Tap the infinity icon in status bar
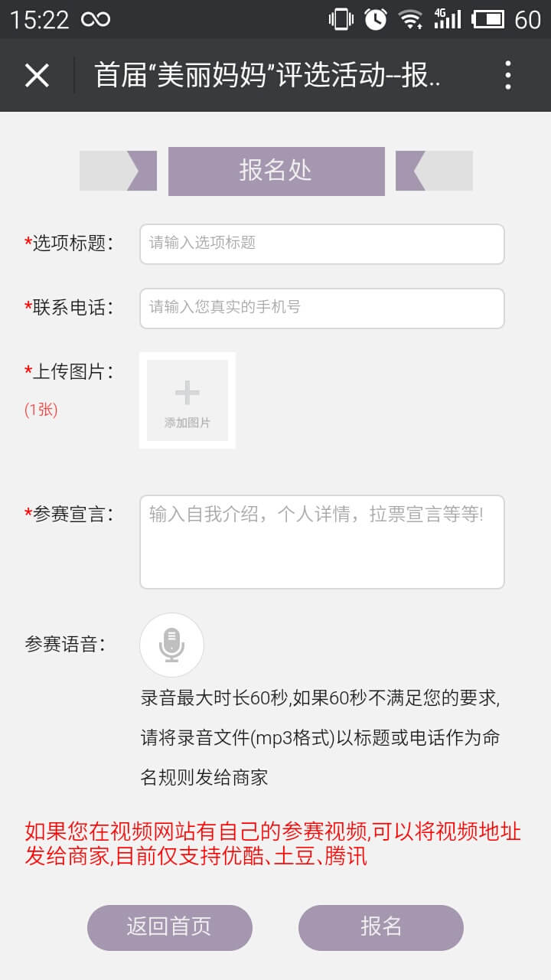This screenshot has height=980, width=551. click(x=96, y=19)
